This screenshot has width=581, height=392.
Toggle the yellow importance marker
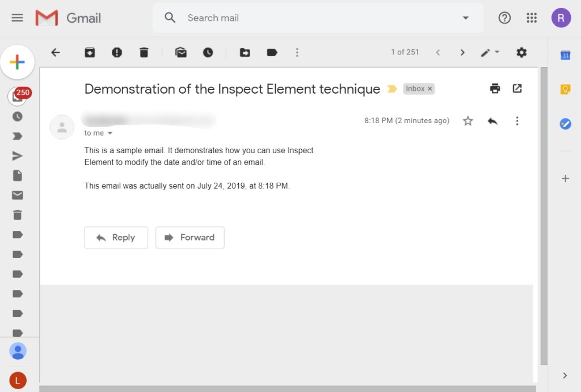pyautogui.click(x=391, y=89)
